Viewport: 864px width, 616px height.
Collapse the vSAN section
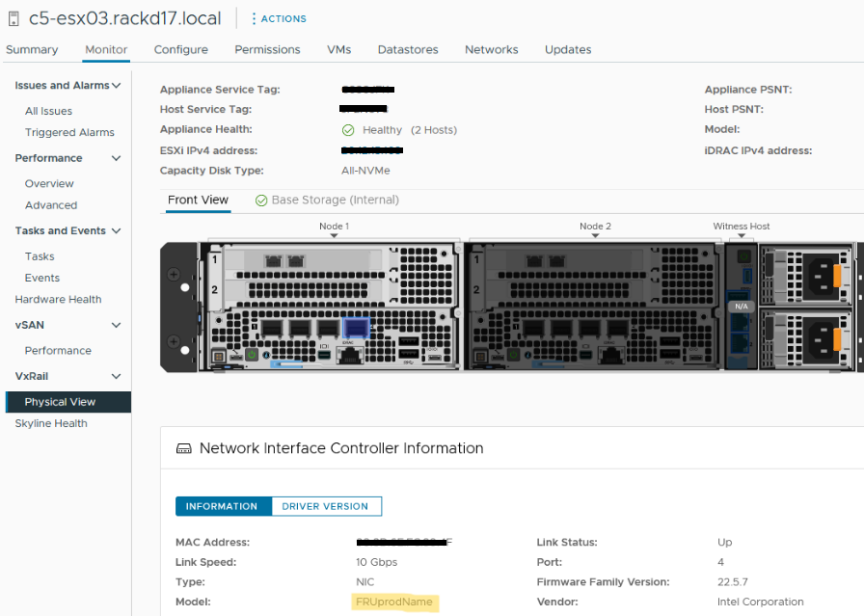tap(114, 325)
